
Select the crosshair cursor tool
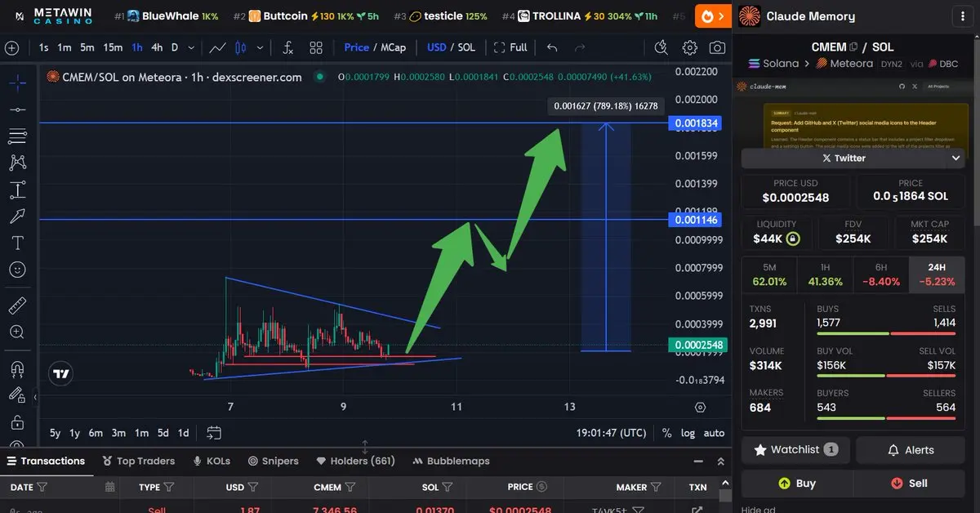pyautogui.click(x=17, y=82)
